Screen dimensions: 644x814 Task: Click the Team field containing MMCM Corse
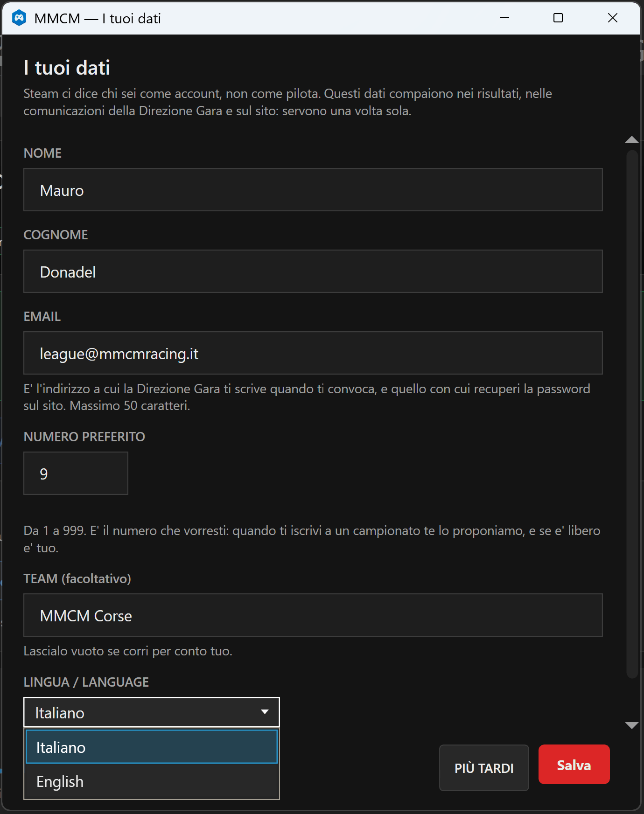(313, 615)
